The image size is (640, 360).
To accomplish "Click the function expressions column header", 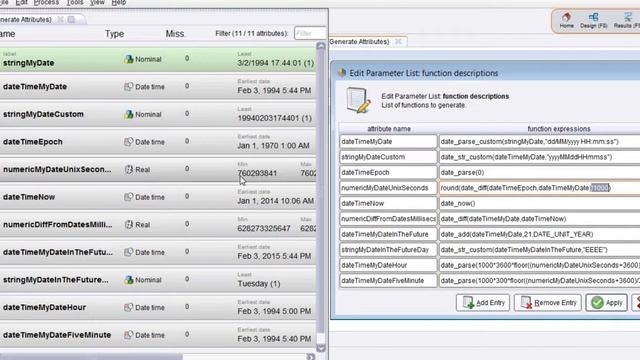I will [x=559, y=129].
